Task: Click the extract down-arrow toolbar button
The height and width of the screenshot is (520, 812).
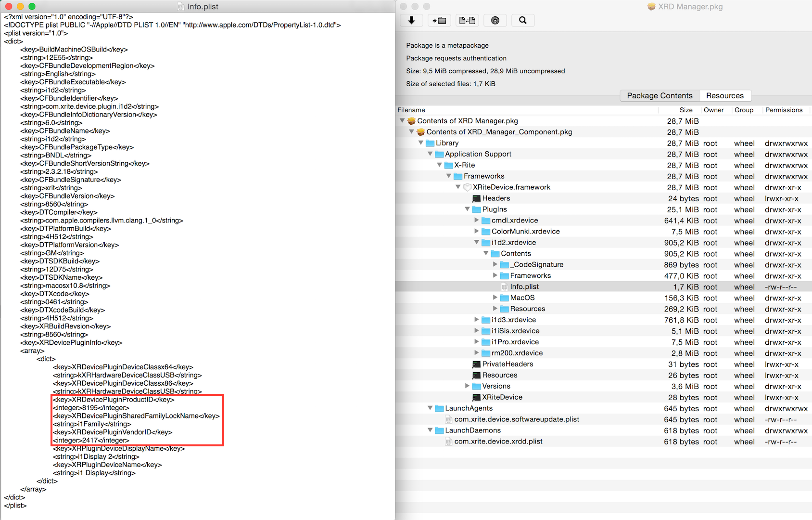Action: [x=411, y=20]
